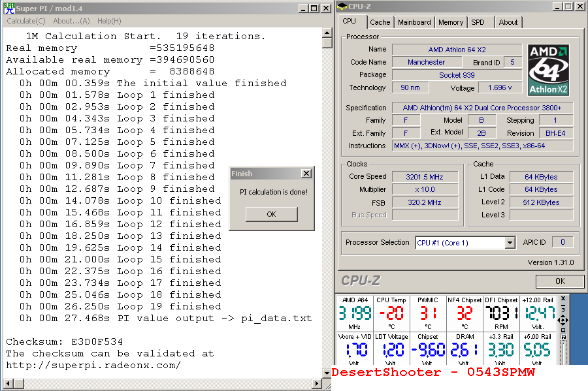The image size is (588, 391).
Task: Switch to the Mainboard tab in CPU-Z
Action: [414, 22]
